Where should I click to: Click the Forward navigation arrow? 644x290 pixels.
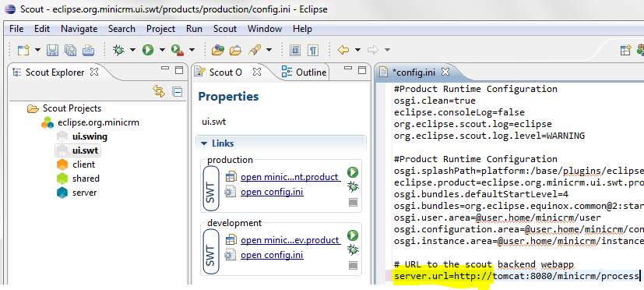373,50
